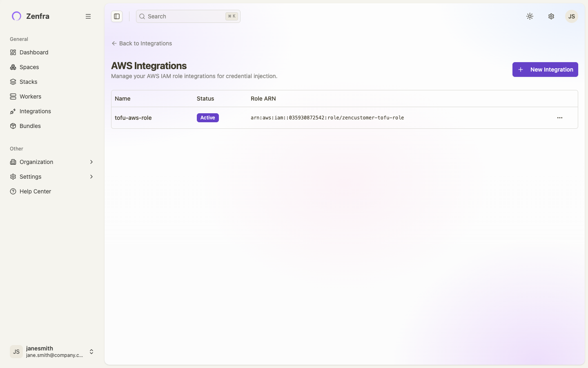This screenshot has width=588, height=368.
Task: Open the tofu-aws-role actions menu
Action: pyautogui.click(x=559, y=118)
